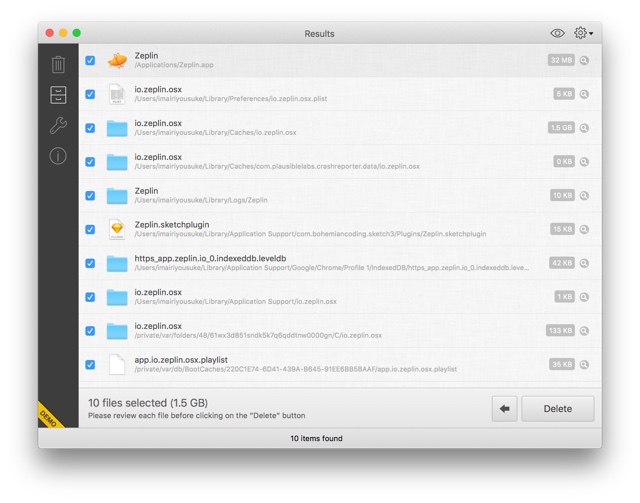Reveal Zeplin.app with its magnifier icon

click(584, 60)
